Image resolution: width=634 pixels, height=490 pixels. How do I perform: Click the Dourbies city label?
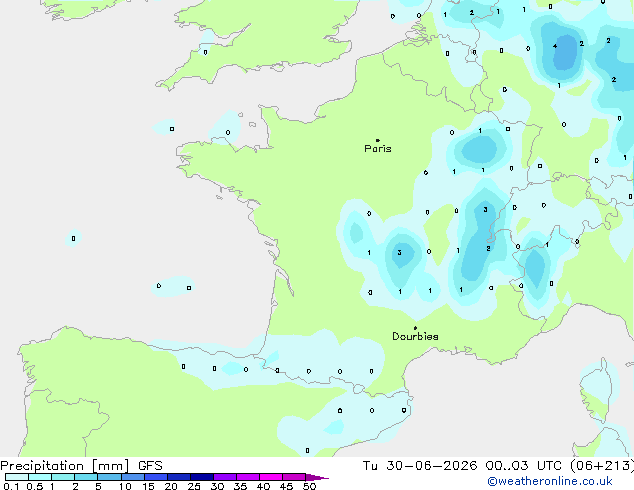(x=415, y=336)
